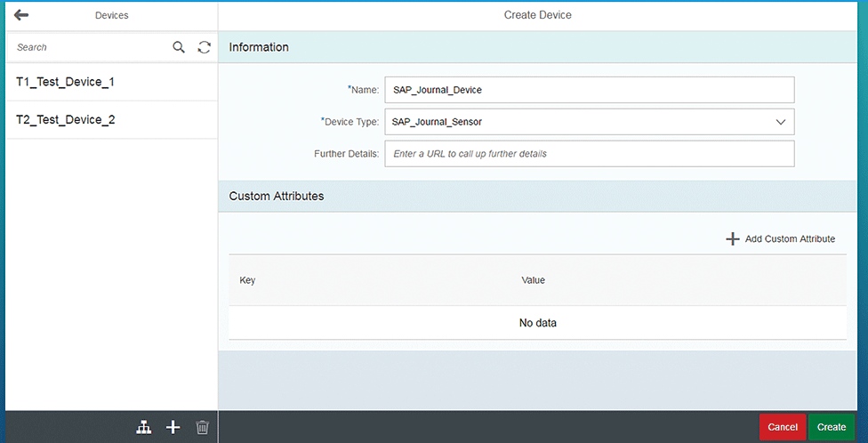868x443 pixels.
Task: Click the Value column header
Action: point(533,280)
